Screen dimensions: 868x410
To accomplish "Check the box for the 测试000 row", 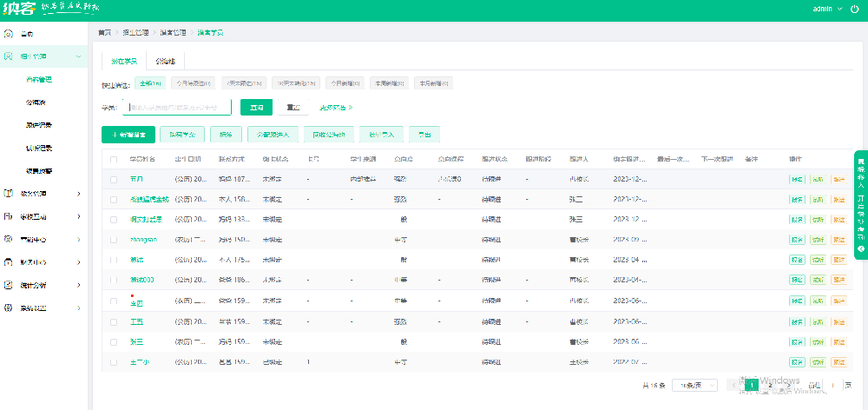I will (114, 281).
